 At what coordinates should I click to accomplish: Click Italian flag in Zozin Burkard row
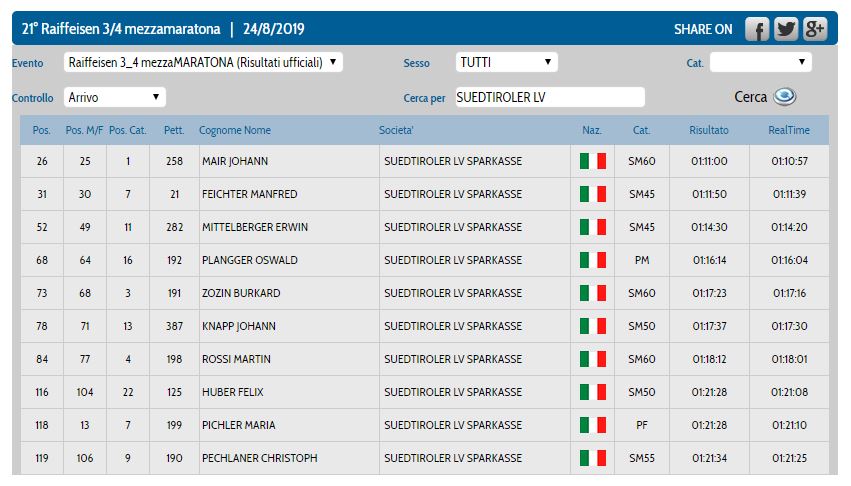pos(593,293)
